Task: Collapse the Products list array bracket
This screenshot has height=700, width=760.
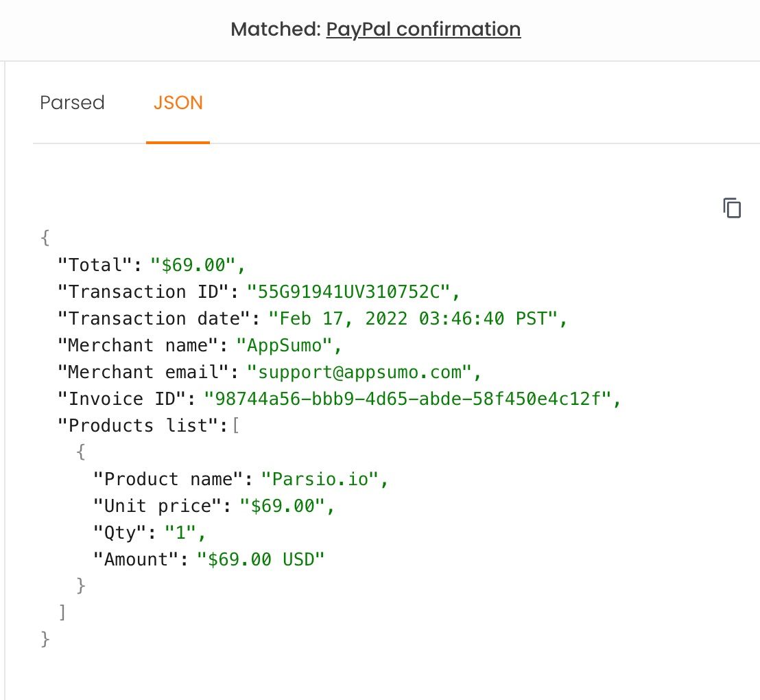Action: [235, 425]
